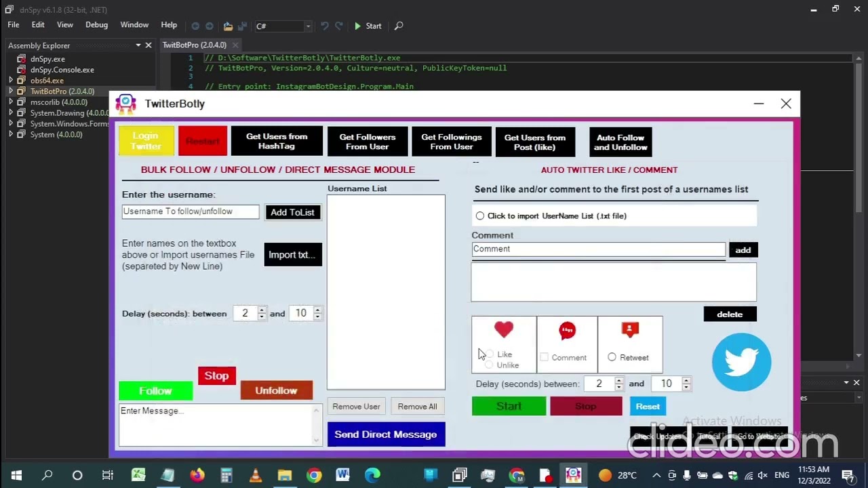Click dnSpy navigate forward arrow
The height and width of the screenshot is (488, 868).
[x=210, y=26]
